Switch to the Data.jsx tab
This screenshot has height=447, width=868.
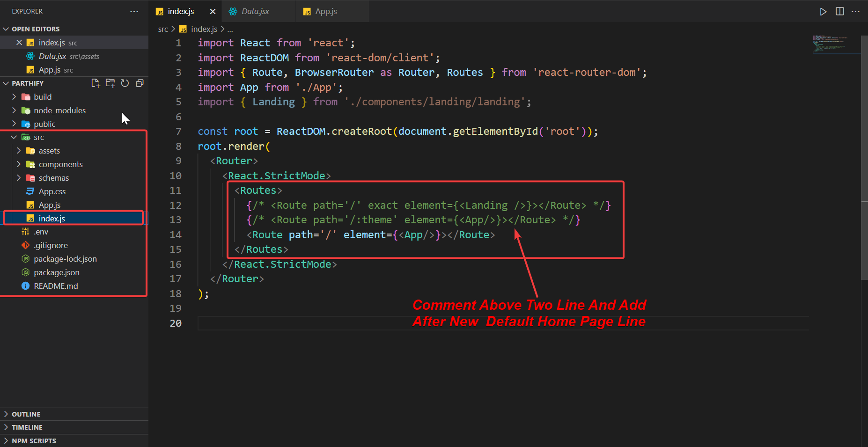tap(255, 11)
